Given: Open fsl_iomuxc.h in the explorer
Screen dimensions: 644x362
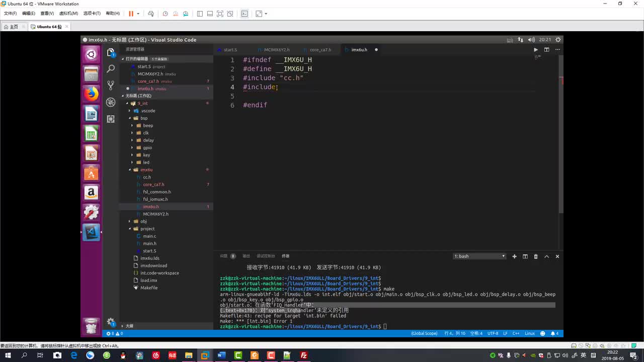Looking at the screenshot, I should [x=155, y=199].
